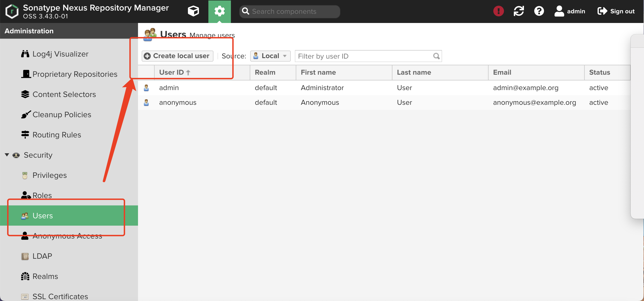Image resolution: width=644 pixels, height=301 pixels.
Task: Sort by User ID column
Action: point(202,72)
